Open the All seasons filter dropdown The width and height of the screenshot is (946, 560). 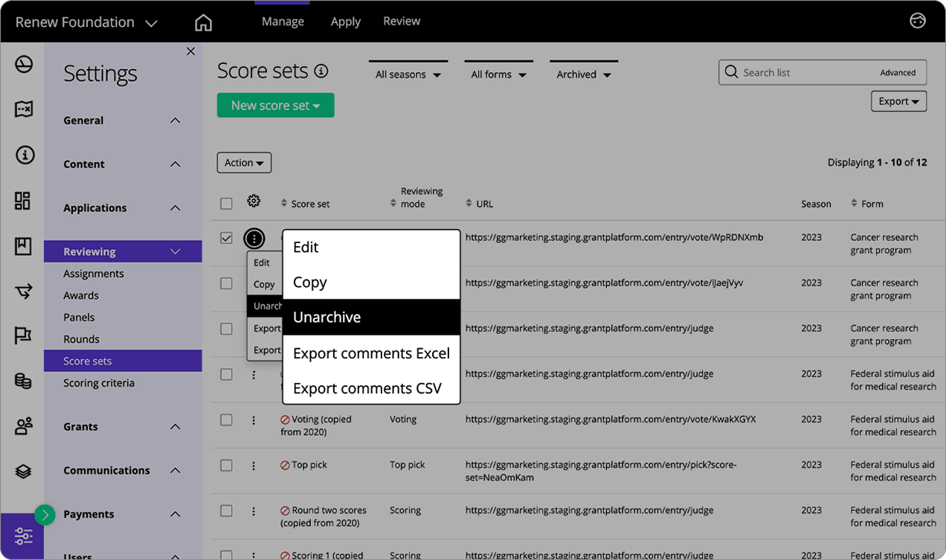(408, 74)
